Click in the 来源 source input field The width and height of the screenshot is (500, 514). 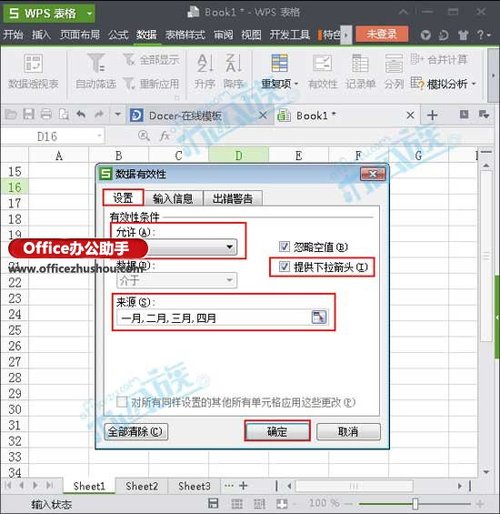pos(214,318)
